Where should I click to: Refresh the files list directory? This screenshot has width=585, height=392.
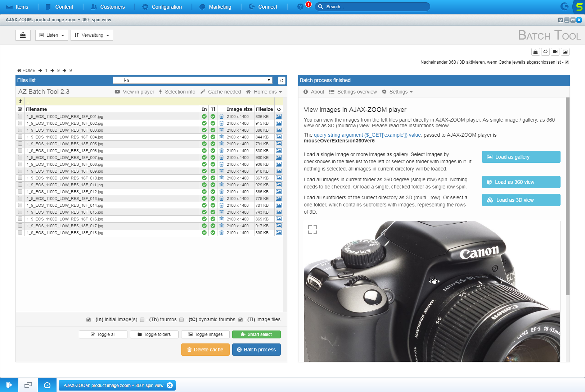[x=282, y=81]
